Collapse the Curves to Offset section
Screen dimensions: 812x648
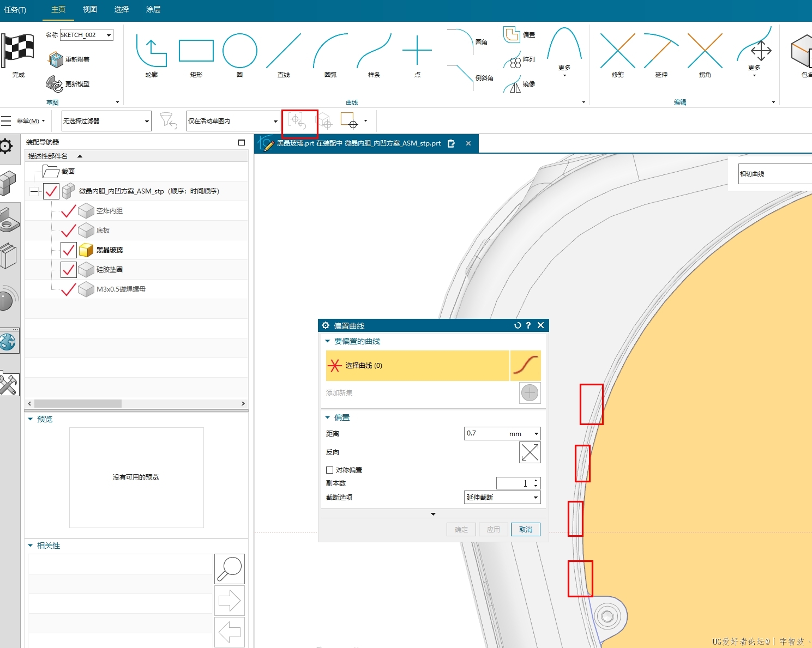tap(328, 341)
